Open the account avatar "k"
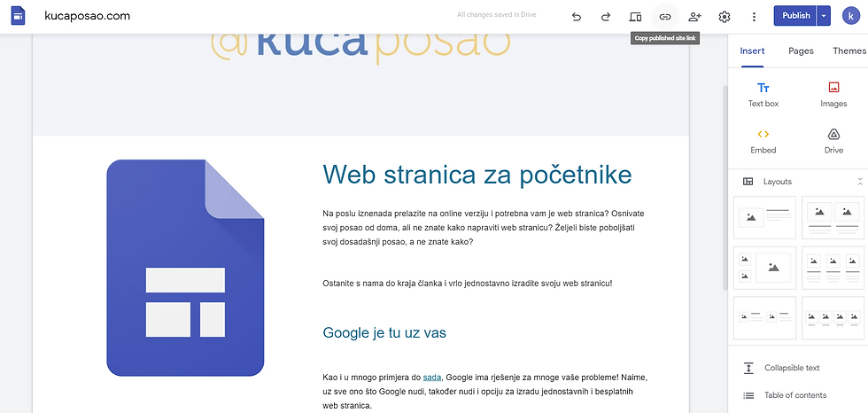Viewport: 868px width, 413px height. [851, 15]
